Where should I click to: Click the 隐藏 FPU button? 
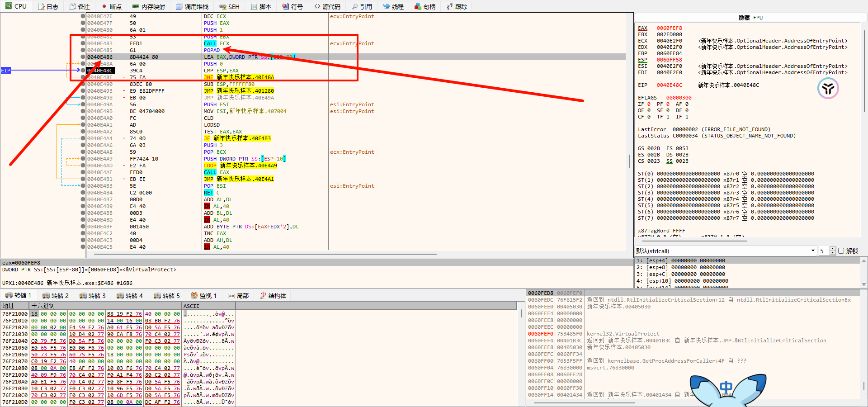click(x=750, y=18)
